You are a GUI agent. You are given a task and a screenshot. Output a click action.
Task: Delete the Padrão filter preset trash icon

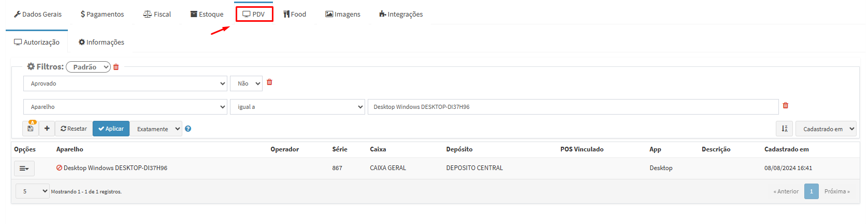pos(116,67)
